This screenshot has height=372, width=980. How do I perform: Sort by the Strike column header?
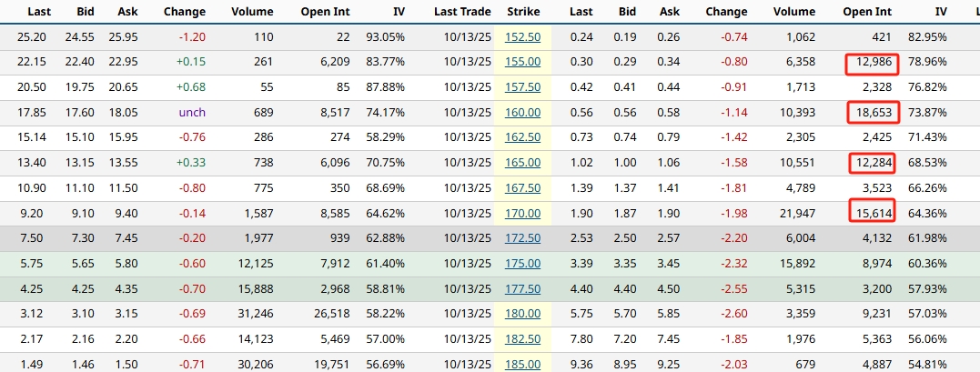(522, 12)
